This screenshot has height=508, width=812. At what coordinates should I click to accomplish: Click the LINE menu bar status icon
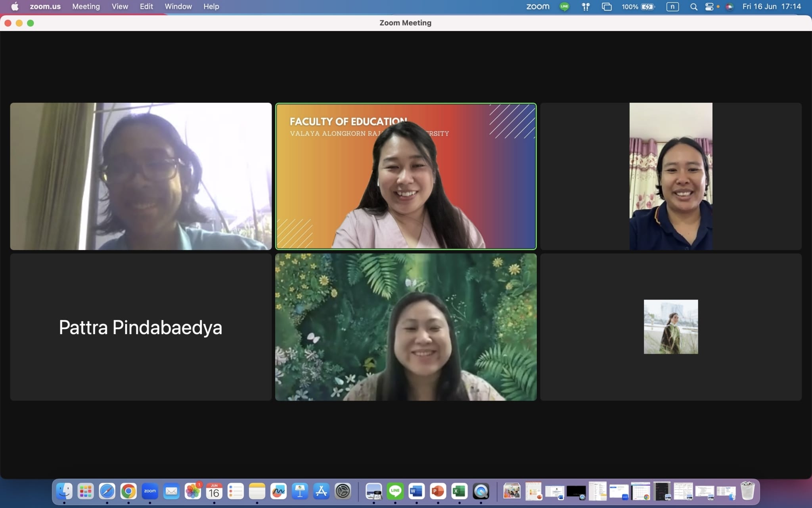coord(564,6)
